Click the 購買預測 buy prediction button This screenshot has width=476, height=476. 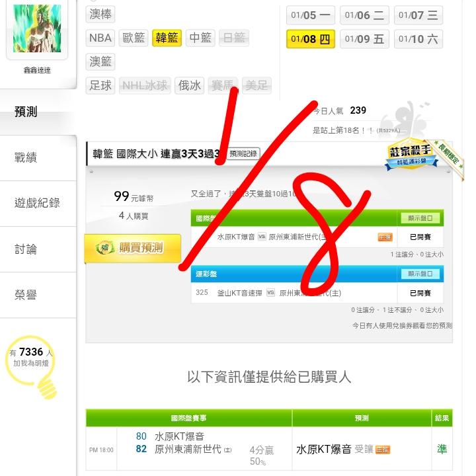[133, 248]
